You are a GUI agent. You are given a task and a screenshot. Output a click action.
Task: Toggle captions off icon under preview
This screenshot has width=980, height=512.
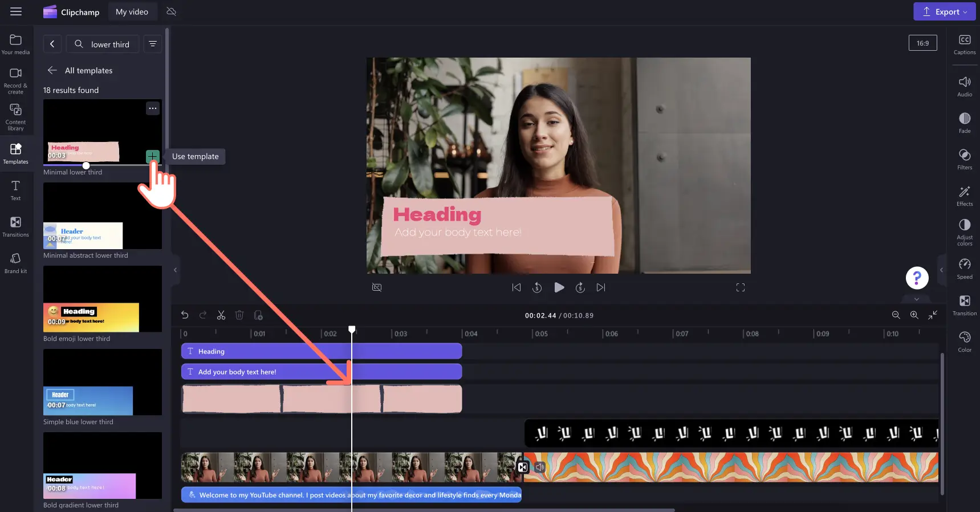click(x=377, y=287)
